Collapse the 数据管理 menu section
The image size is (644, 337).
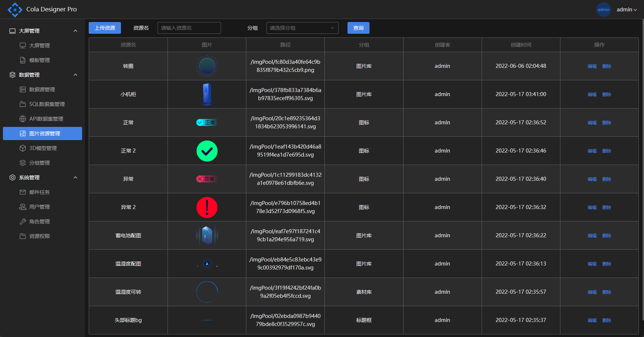tap(76, 75)
